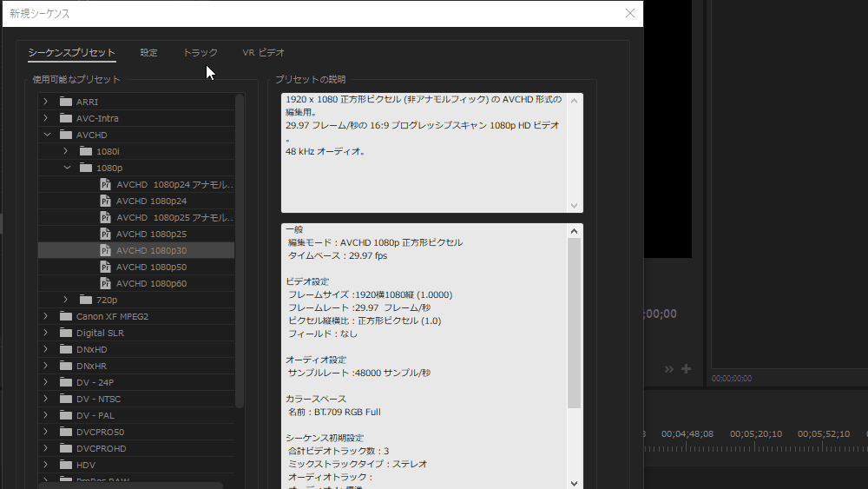The width and height of the screenshot is (868, 489).
Task: Choose the AVCHD 1080p50 preset name
Action: pyautogui.click(x=151, y=267)
